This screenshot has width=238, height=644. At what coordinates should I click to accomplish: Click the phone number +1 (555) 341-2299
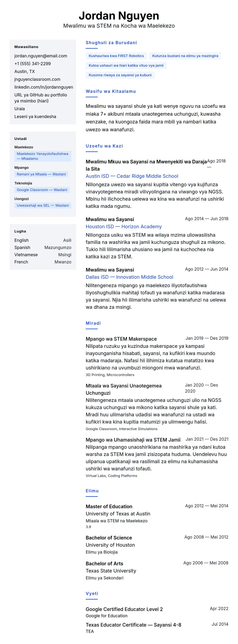point(32,64)
